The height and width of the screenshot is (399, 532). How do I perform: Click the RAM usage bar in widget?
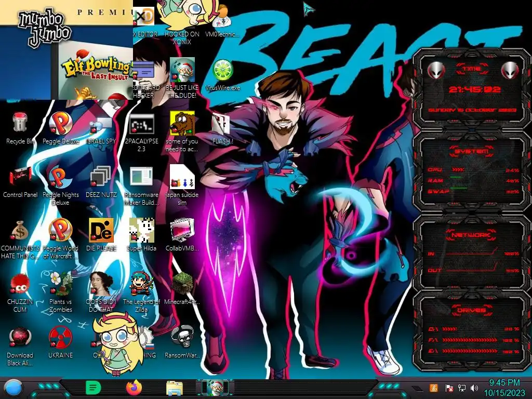coord(456,177)
